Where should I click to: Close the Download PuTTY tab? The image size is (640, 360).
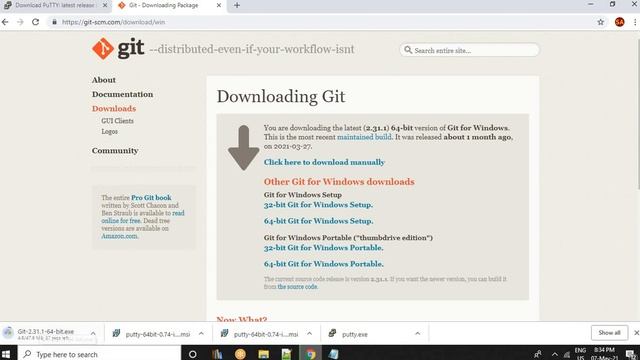click(x=105, y=5)
